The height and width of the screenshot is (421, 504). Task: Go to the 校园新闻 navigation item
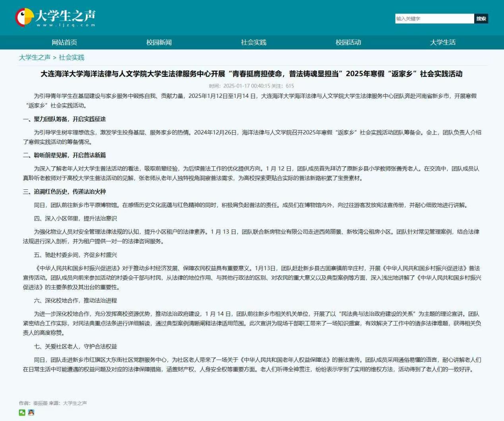point(159,43)
